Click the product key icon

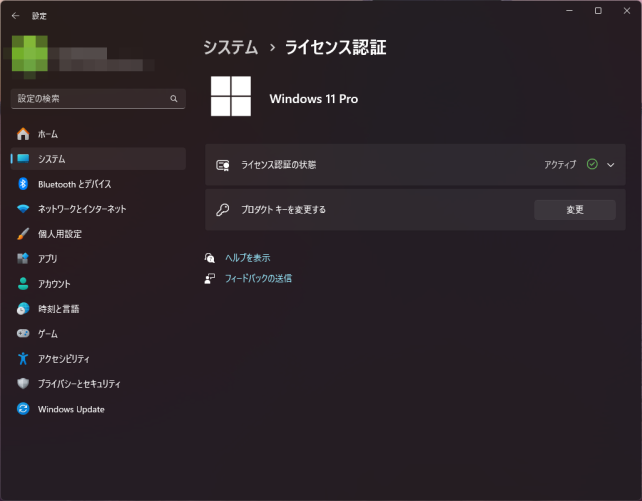(x=223, y=210)
